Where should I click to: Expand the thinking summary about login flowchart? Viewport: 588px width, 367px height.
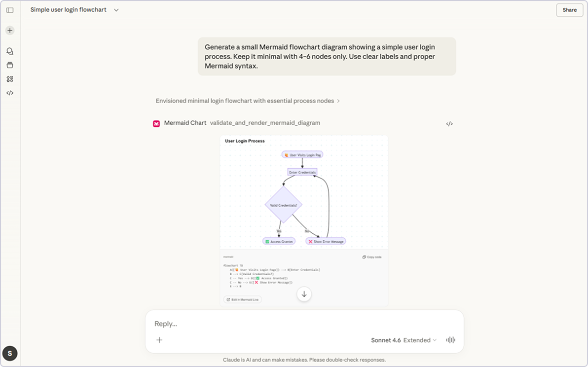[248, 101]
